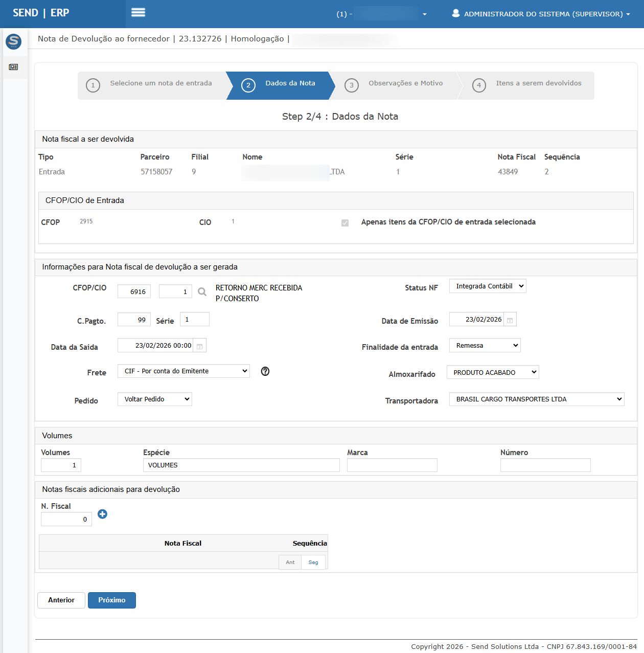Open the news card icon in the sidebar
Screen dimensions: 644x653
[x=13, y=67]
